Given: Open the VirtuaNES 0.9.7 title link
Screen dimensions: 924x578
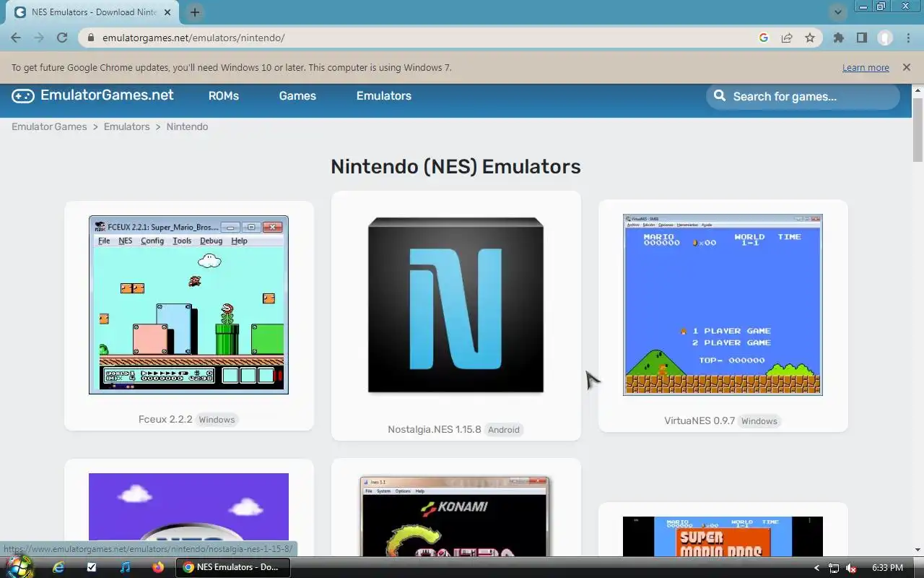Looking at the screenshot, I should (x=699, y=420).
